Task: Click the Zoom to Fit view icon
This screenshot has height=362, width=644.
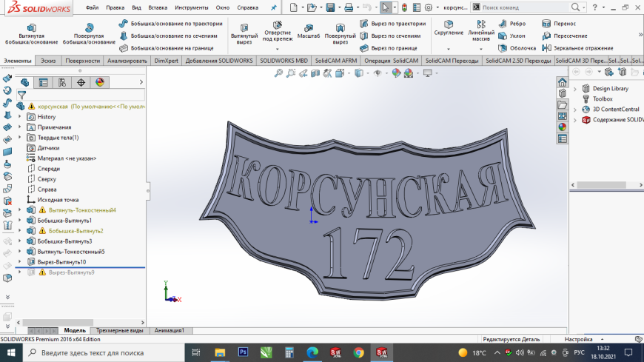Action: (278, 73)
